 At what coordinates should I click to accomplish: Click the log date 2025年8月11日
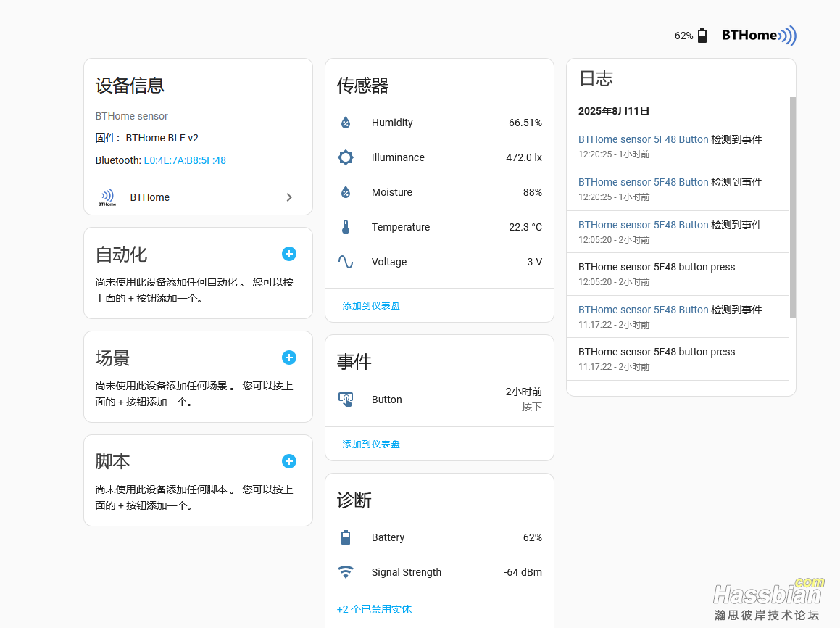click(614, 111)
